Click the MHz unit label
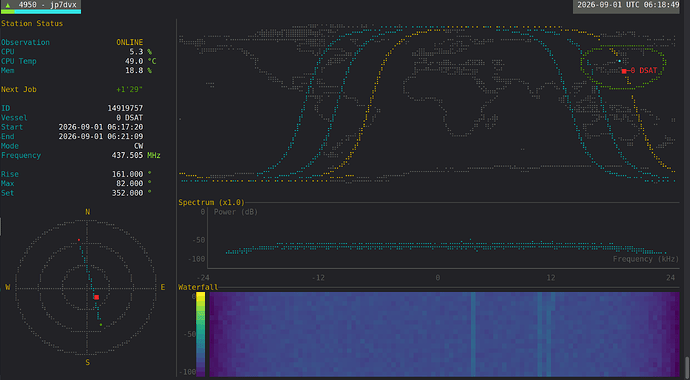Screen dimensions: 690x380 [154, 155]
